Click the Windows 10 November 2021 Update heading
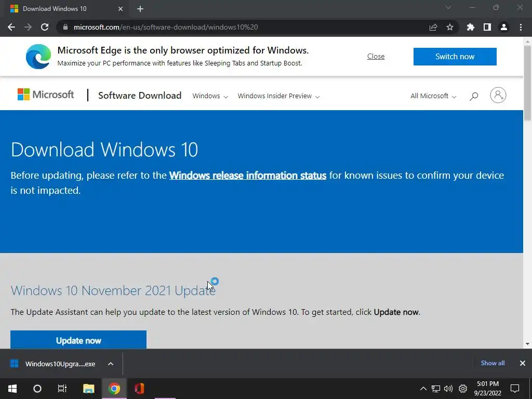The width and height of the screenshot is (532, 399). [113, 291]
